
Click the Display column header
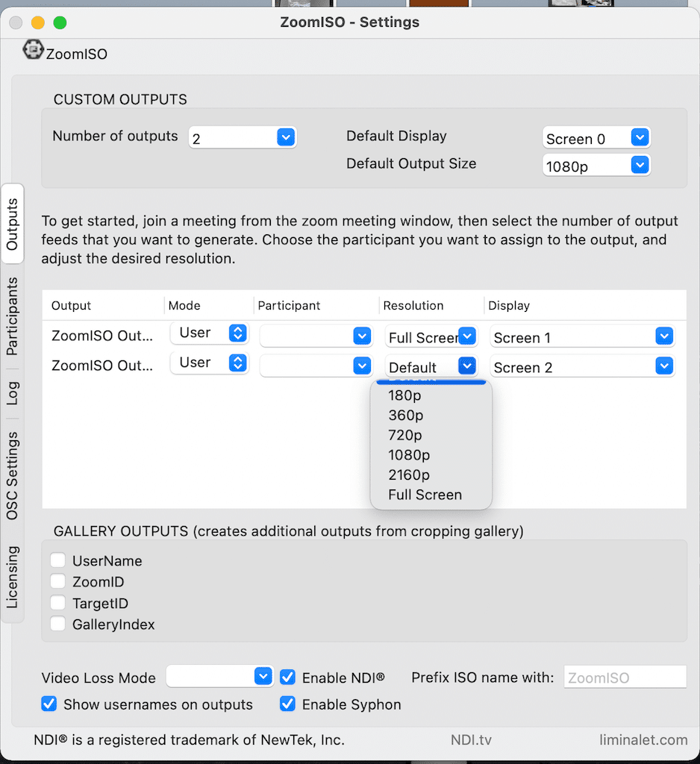(509, 305)
